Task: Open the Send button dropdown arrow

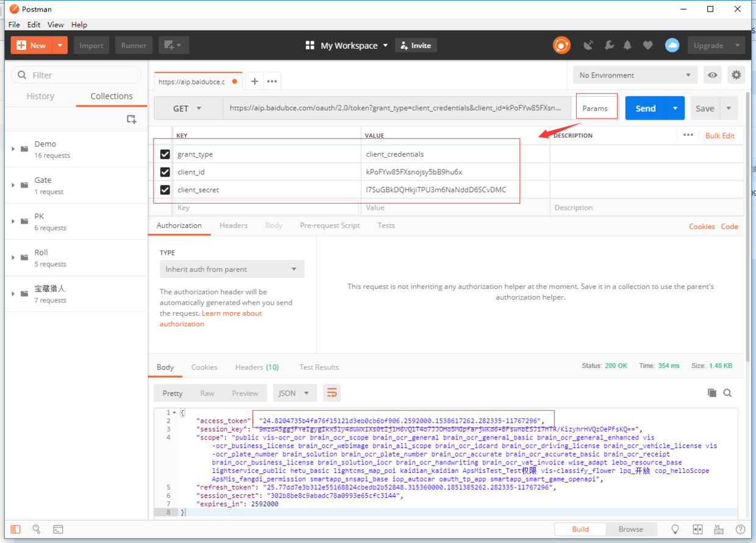Action: coord(676,108)
